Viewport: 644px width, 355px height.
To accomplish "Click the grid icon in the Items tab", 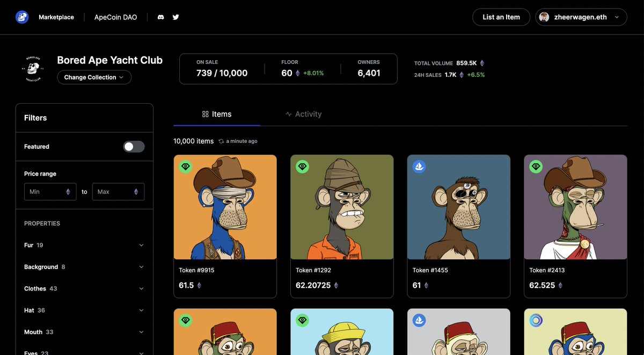I will pos(205,114).
